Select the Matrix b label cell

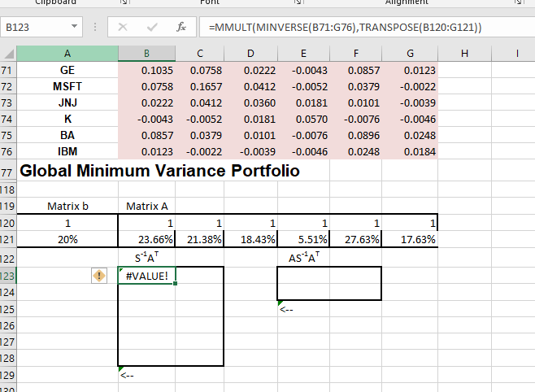(67, 206)
